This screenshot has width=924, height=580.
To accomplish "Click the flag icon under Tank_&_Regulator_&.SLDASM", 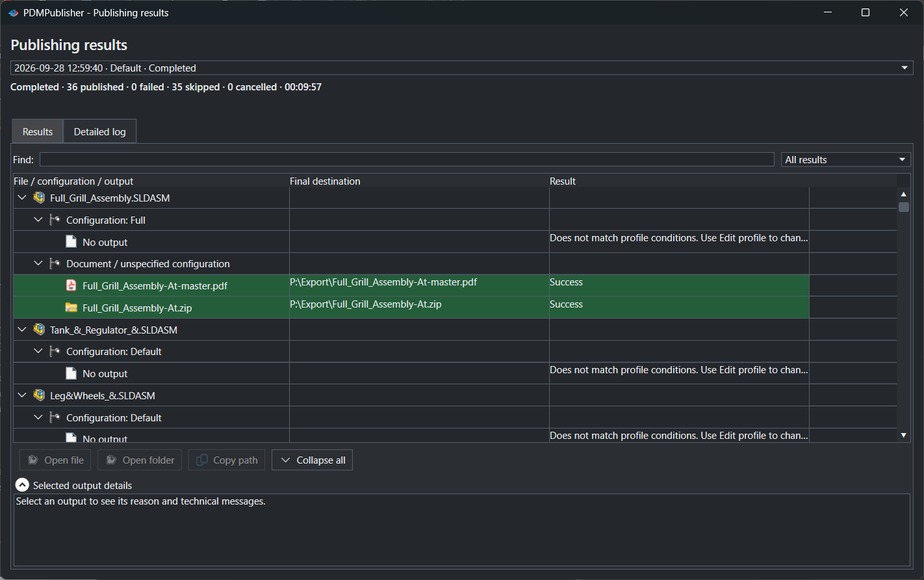I will 55,351.
